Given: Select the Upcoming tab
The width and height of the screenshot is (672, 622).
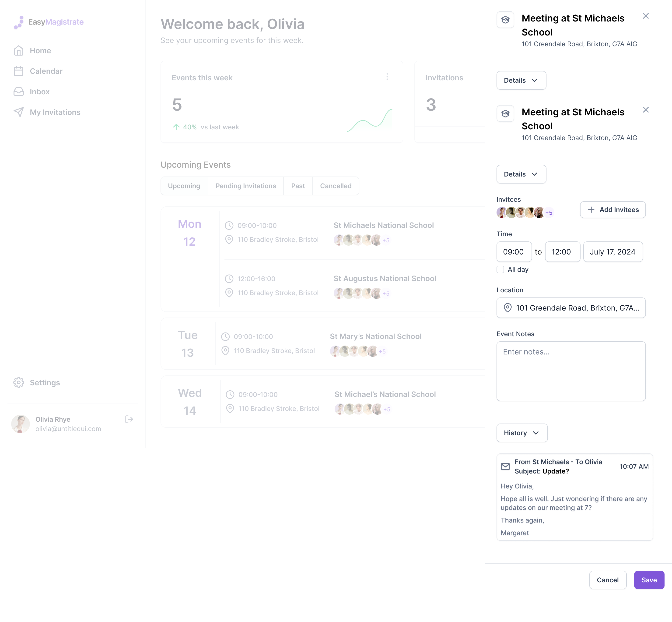Looking at the screenshot, I should tap(184, 186).
